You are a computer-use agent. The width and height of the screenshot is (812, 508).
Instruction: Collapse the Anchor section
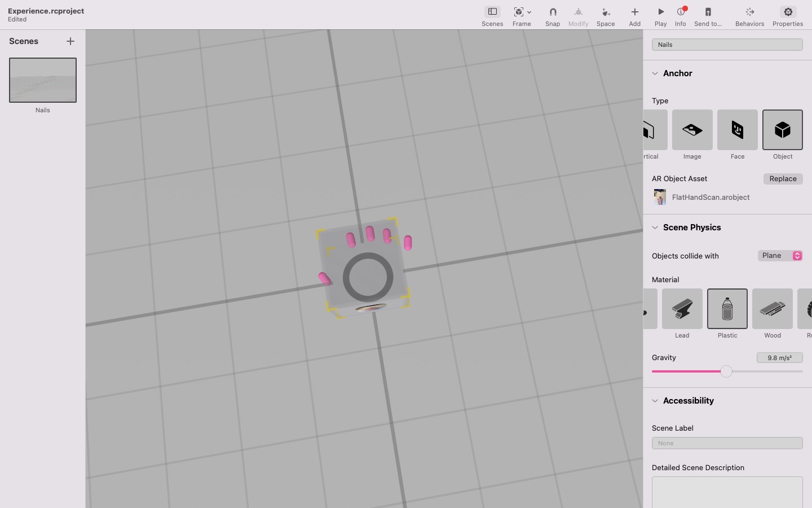click(655, 73)
